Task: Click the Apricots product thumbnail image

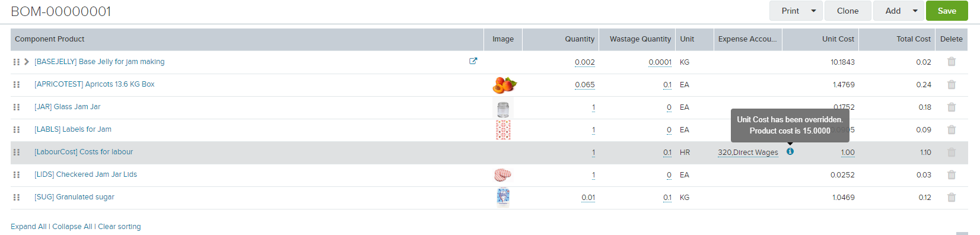Action: 504,85
